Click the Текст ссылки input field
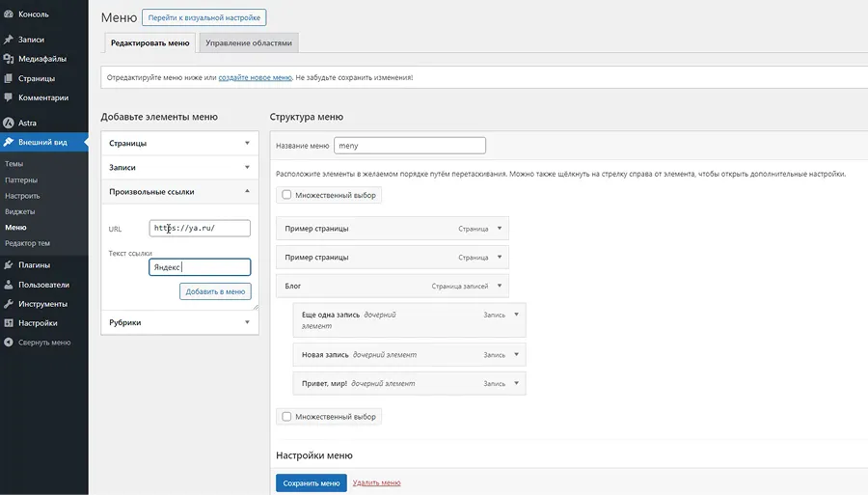 pos(200,267)
